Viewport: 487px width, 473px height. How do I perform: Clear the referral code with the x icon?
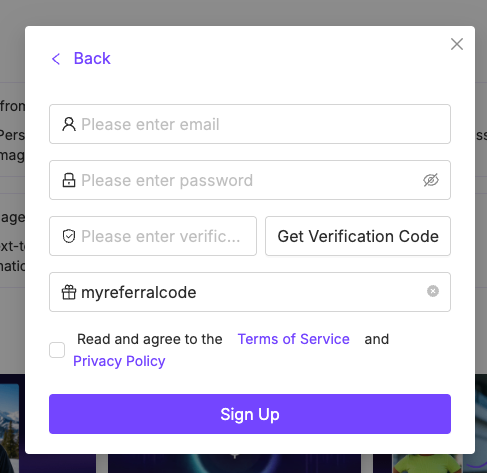pos(433,291)
